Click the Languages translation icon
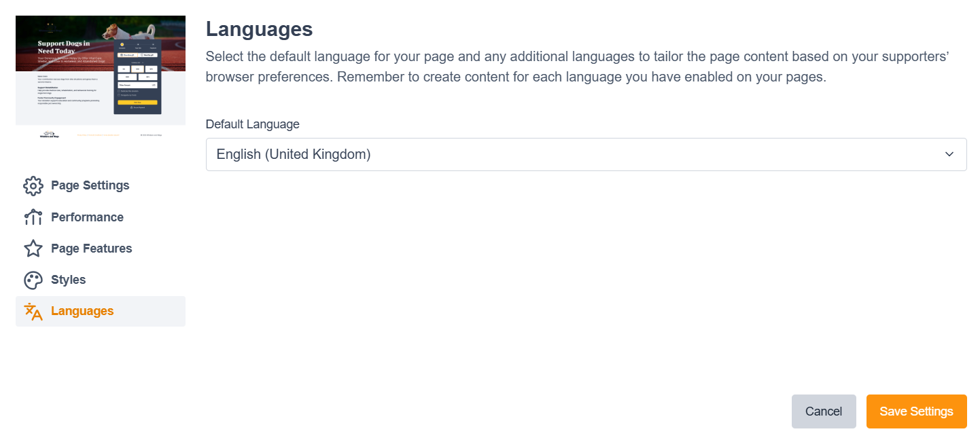980x440 pixels. click(x=33, y=311)
